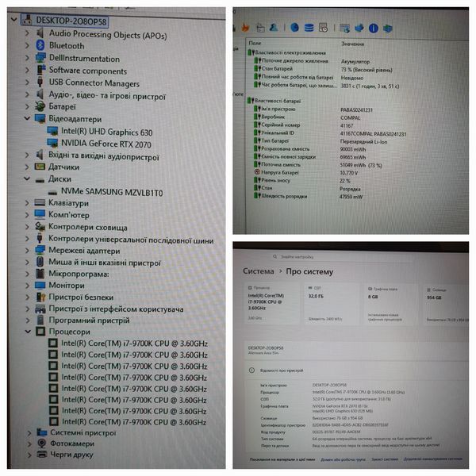
Task: Click the DellInstrumentation monitor icon
Action: (x=40, y=57)
